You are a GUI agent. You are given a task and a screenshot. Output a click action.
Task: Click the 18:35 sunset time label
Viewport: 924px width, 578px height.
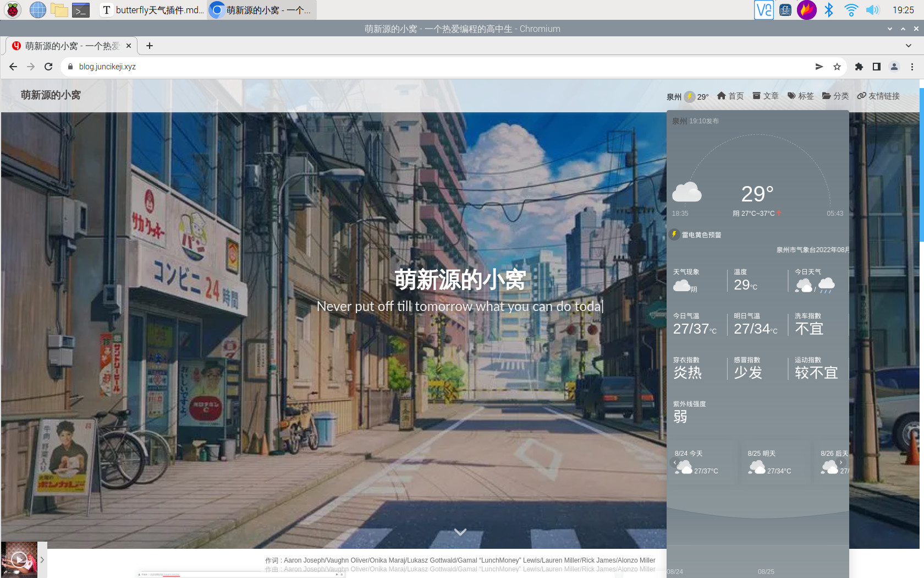680,214
